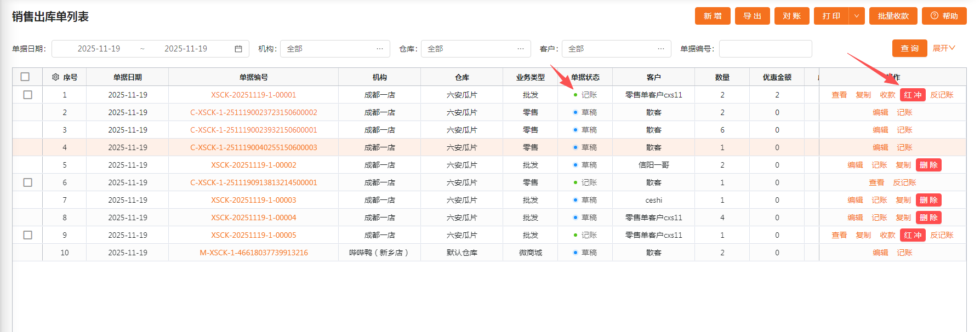Click 编辑 on row 10
This screenshot has width=980, height=332.
pyautogui.click(x=880, y=253)
